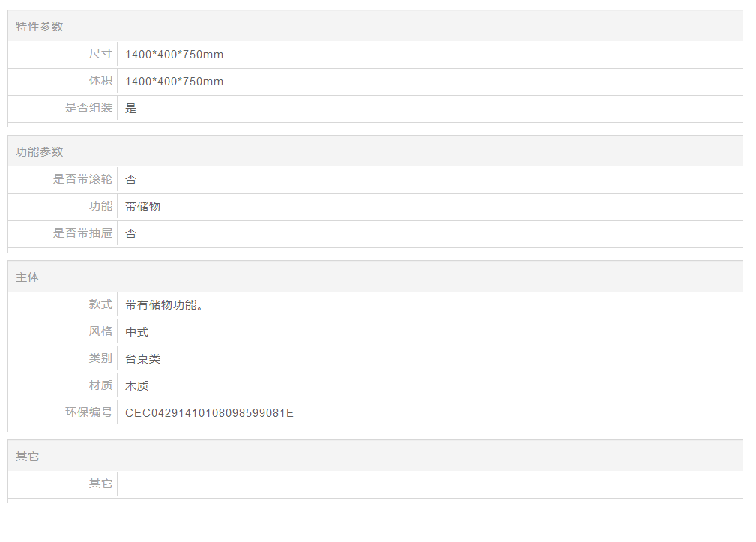Image resolution: width=756 pixels, height=542 pixels.
Task: Click the 环保编号 row label
Action: [x=88, y=412]
